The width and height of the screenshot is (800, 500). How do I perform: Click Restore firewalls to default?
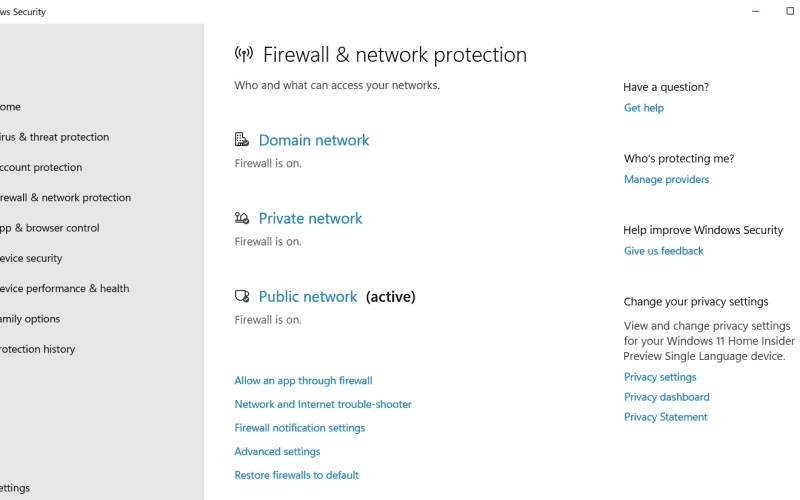click(296, 475)
